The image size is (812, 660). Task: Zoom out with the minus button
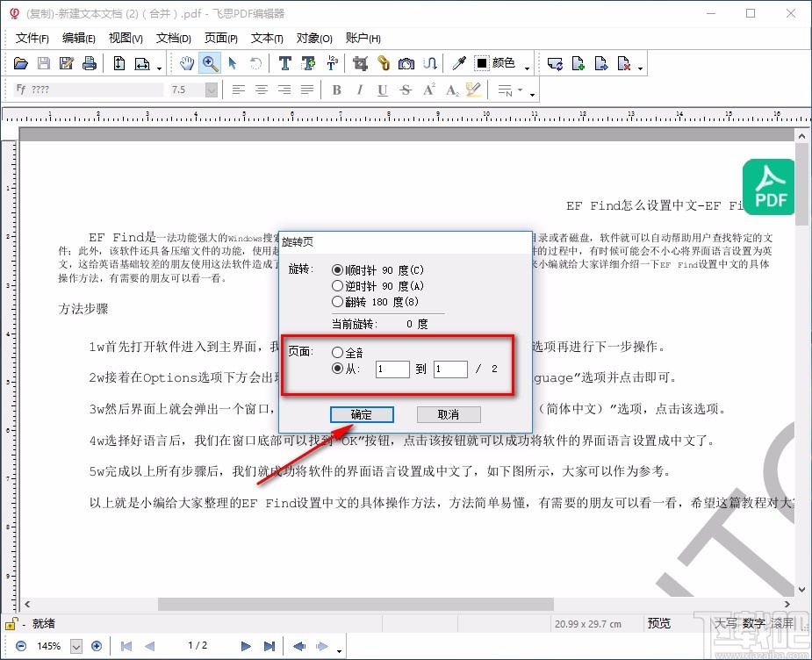(21, 646)
